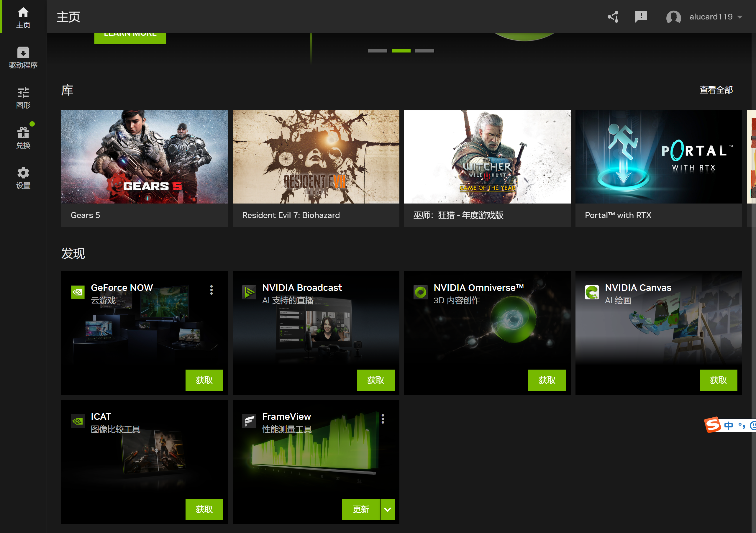Screen dimensions: 756x533
Task: Click the user avatar icon
Action: (673, 17)
